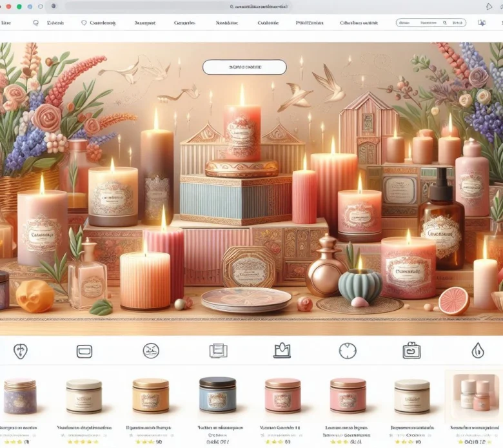Select the clock category icon
Image resolution: width=503 pixels, height=448 pixels.
coord(348,351)
